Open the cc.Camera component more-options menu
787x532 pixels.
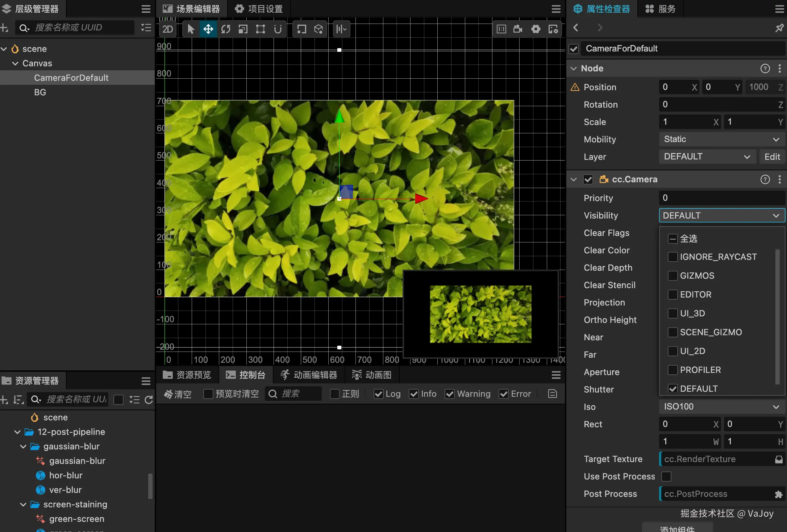pos(780,179)
